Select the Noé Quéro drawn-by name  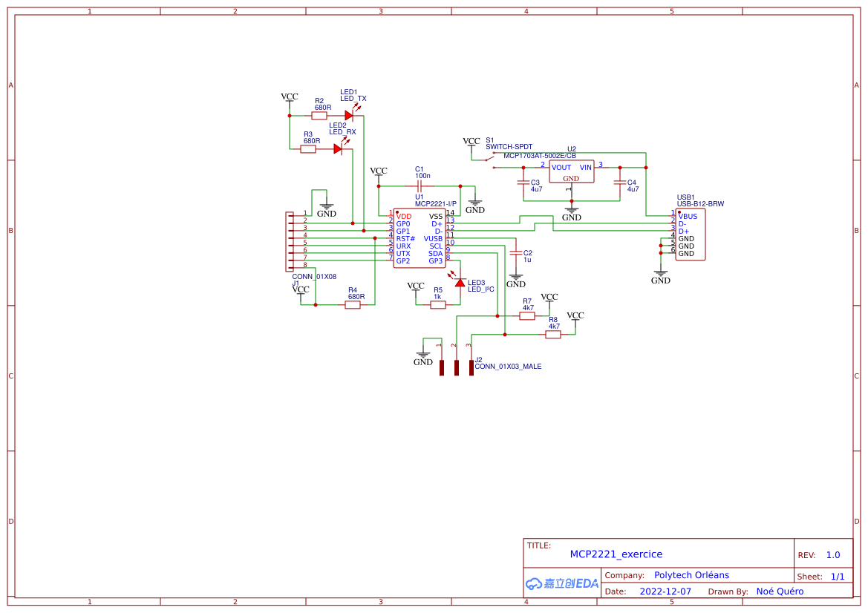point(780,591)
